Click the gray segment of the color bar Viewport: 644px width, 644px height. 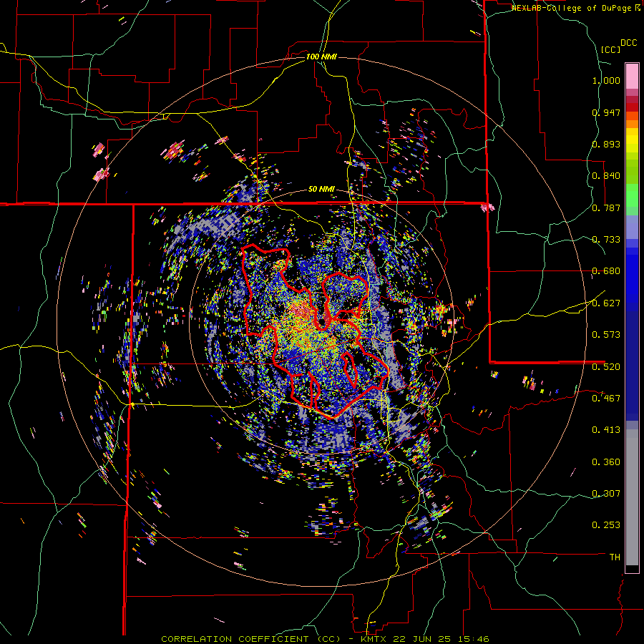point(632,497)
